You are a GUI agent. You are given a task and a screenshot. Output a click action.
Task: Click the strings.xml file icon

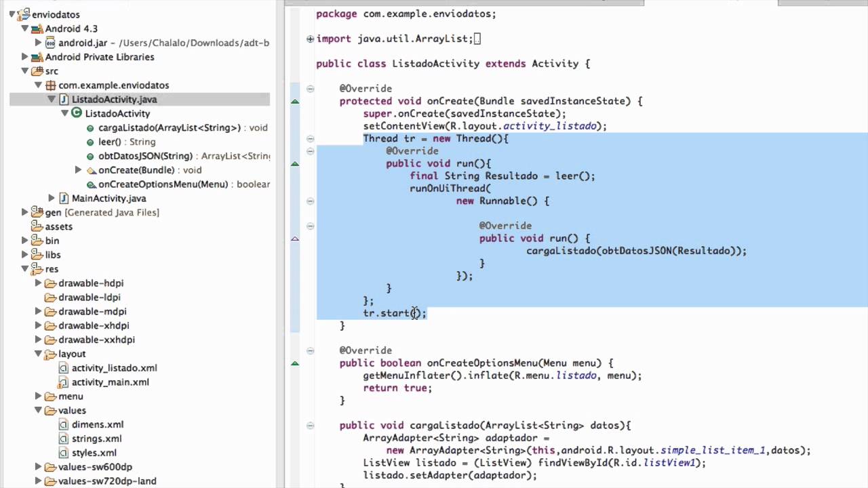(x=64, y=439)
